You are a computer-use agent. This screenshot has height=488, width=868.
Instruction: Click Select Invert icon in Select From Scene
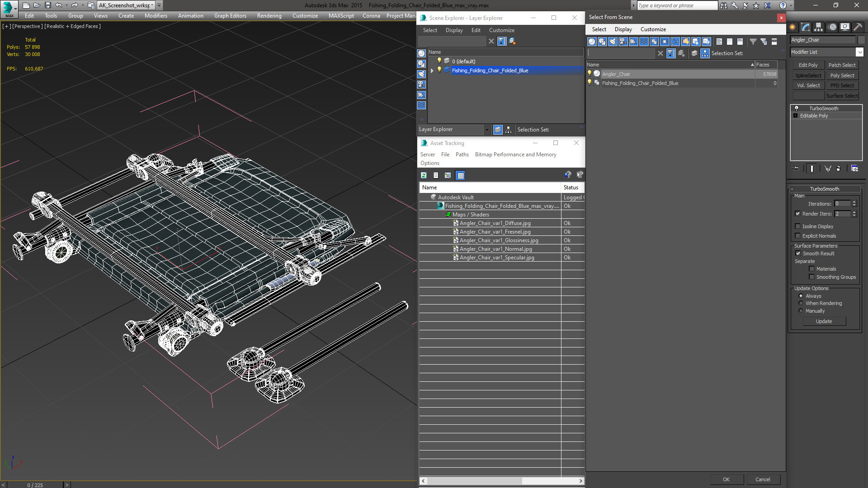point(740,42)
